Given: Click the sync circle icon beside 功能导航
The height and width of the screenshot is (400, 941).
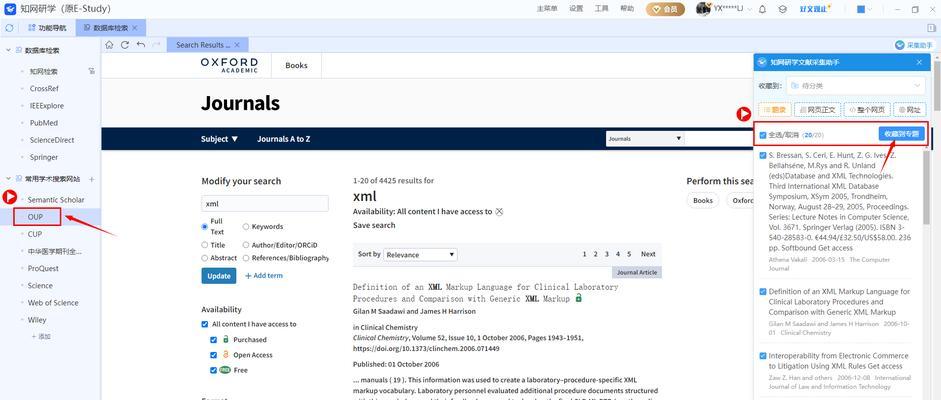Looking at the screenshot, I should (x=10, y=28).
